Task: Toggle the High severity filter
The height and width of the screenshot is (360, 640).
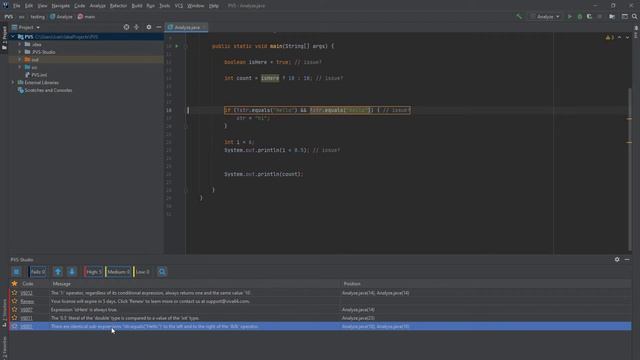Action: (x=93, y=272)
